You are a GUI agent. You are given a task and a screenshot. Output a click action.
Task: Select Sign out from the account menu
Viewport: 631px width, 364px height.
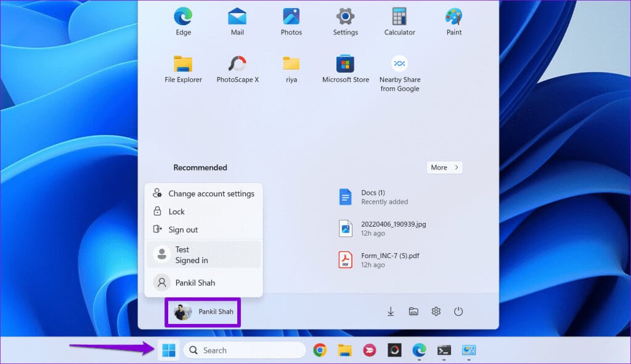(203, 230)
